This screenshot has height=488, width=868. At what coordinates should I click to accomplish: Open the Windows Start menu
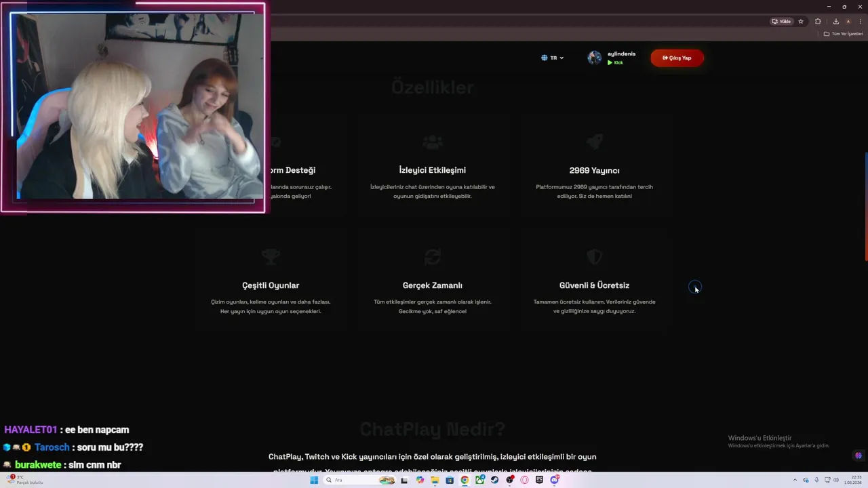click(x=314, y=480)
